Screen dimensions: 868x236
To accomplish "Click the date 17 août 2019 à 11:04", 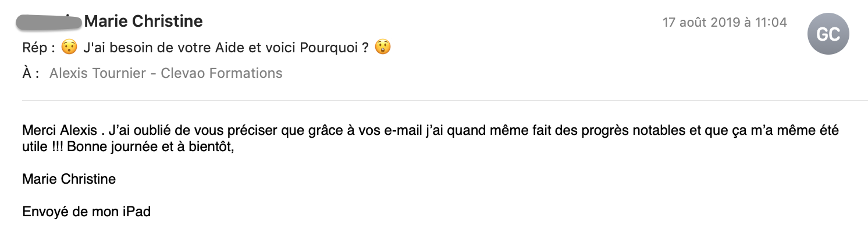I will click(725, 23).
